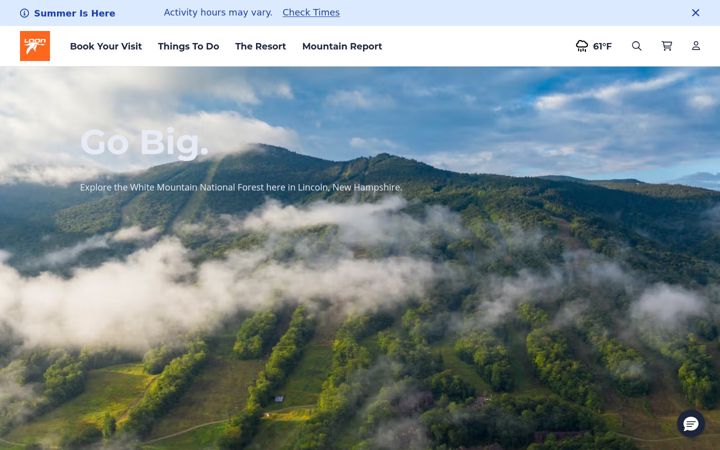Open the search magnifier icon
Viewport: 720px width, 450px height.
(x=636, y=46)
